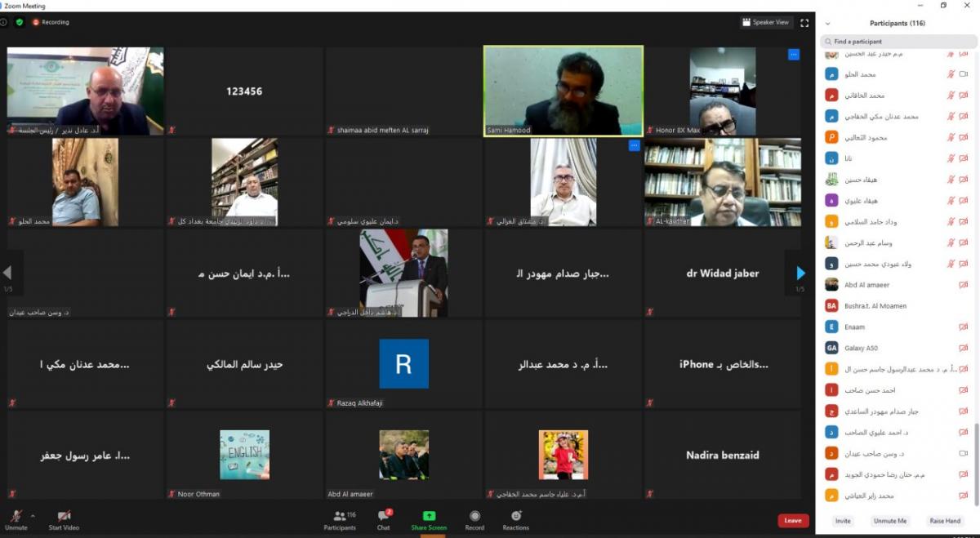Start Video using the camera icon
Screen dimensions: 980x538
[64, 518]
